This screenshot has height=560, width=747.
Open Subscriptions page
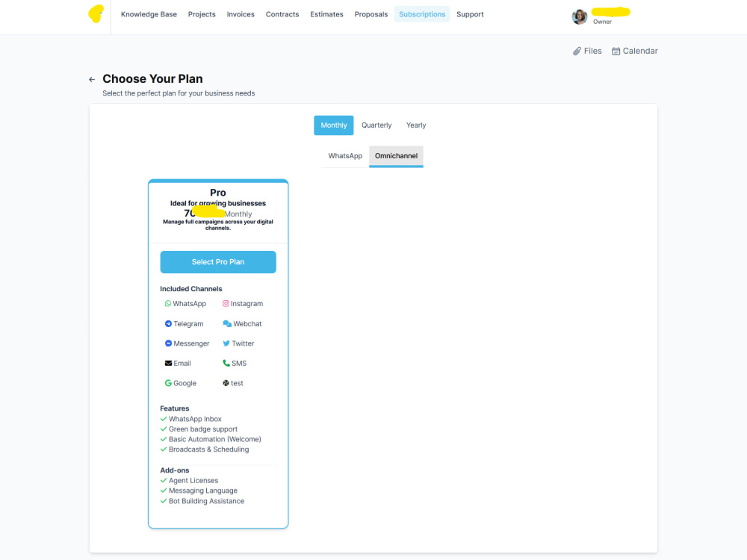[x=421, y=14]
